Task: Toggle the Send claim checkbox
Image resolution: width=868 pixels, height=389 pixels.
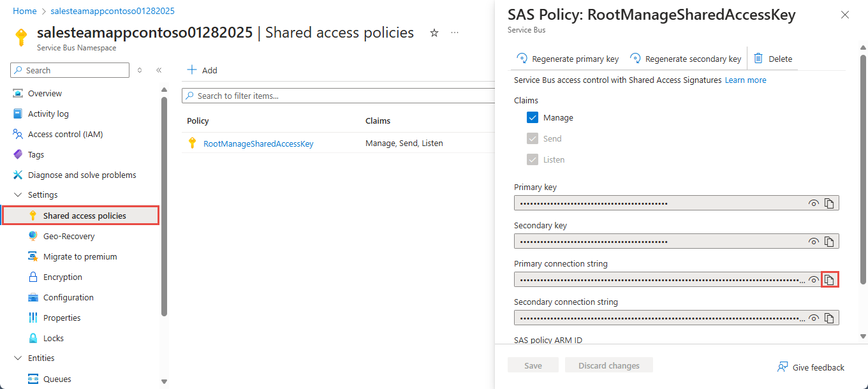Action: (x=533, y=138)
